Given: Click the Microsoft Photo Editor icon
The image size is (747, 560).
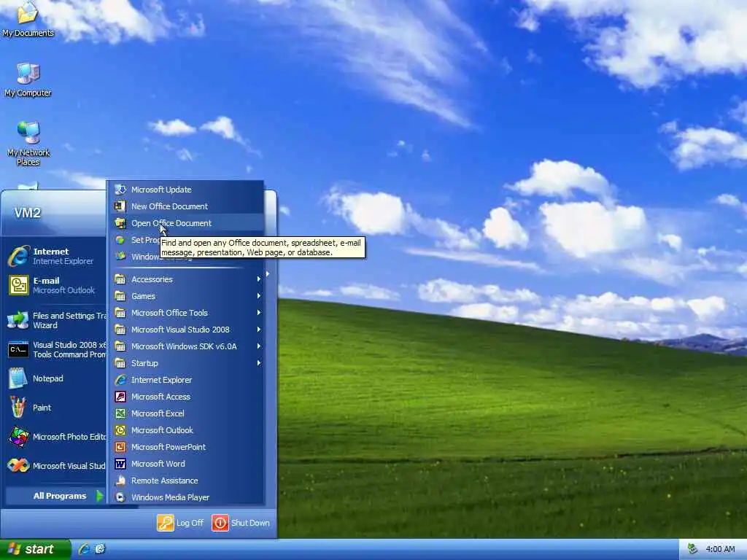Looking at the screenshot, I should [18, 437].
